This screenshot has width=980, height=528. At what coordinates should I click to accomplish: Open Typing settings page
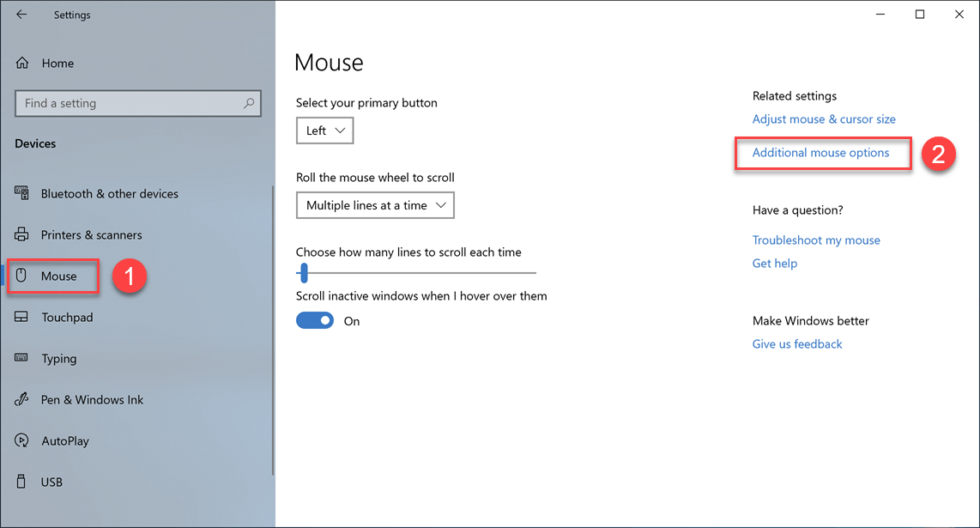(58, 359)
